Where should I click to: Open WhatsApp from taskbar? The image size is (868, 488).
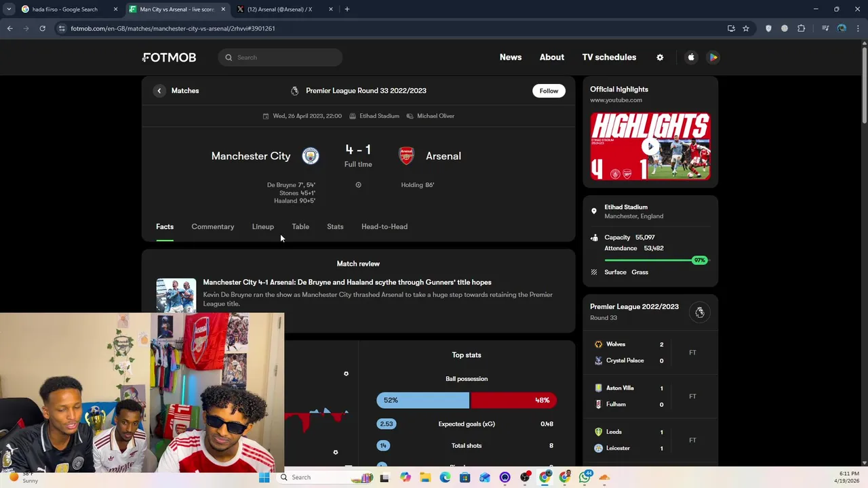(585, 477)
